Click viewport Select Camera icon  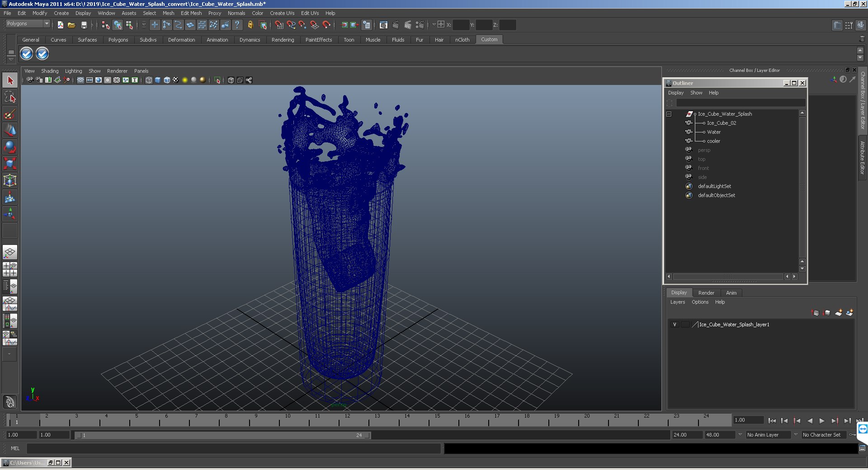pyautogui.click(x=30, y=80)
